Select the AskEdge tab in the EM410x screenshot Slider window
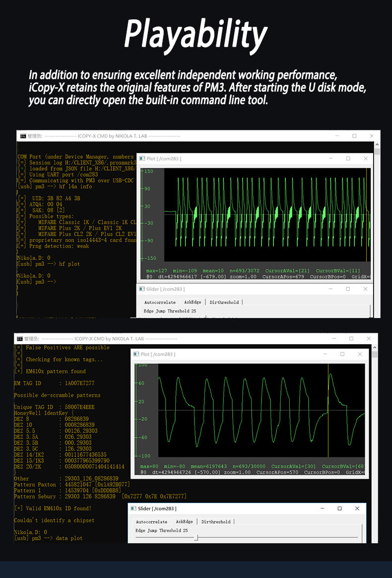Image resolution: width=392 pixels, height=578 pixels. click(x=185, y=521)
